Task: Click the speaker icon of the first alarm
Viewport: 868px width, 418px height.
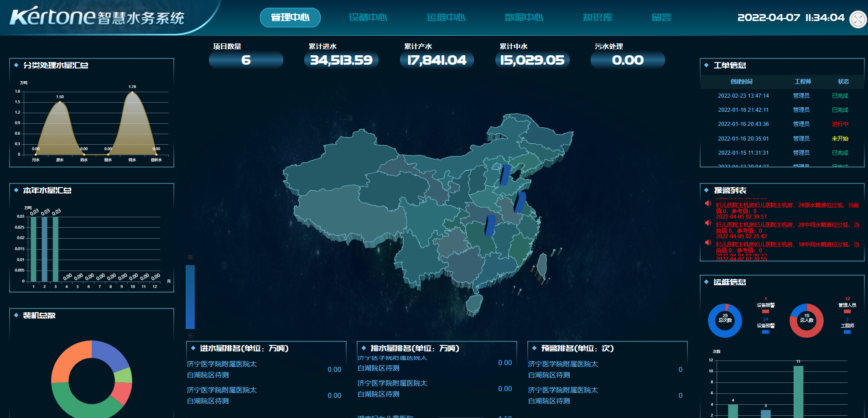Action: click(708, 204)
